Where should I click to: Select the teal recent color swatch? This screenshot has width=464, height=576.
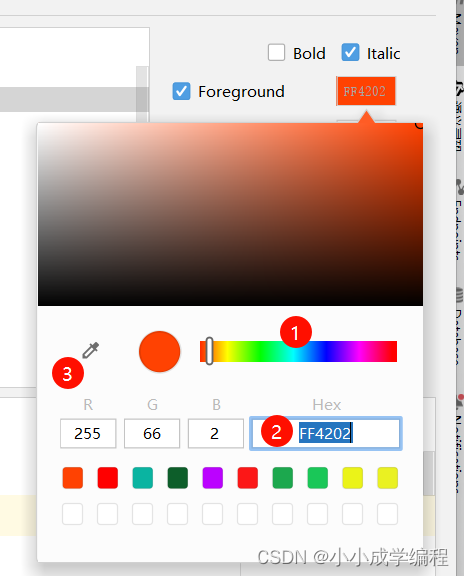(x=143, y=478)
